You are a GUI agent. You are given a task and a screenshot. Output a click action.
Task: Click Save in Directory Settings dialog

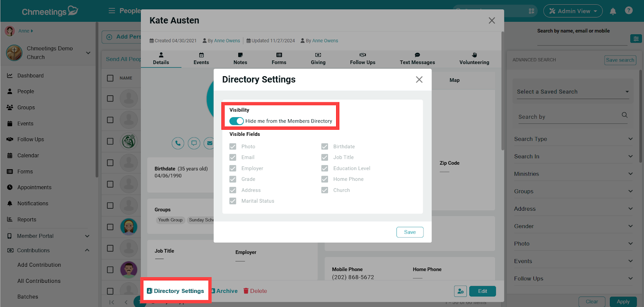point(410,232)
